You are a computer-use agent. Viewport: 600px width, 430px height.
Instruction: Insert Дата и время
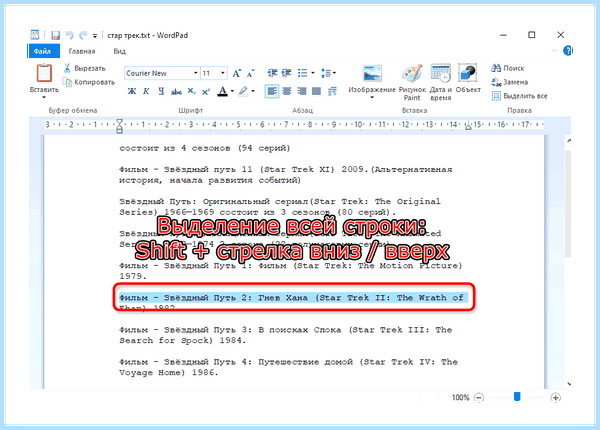click(x=440, y=83)
